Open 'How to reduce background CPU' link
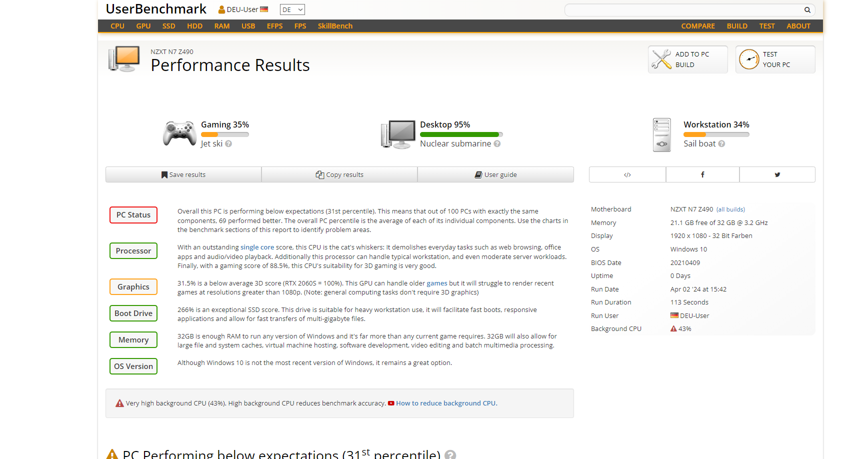Viewport: 868px width, 459px height. 446,403
